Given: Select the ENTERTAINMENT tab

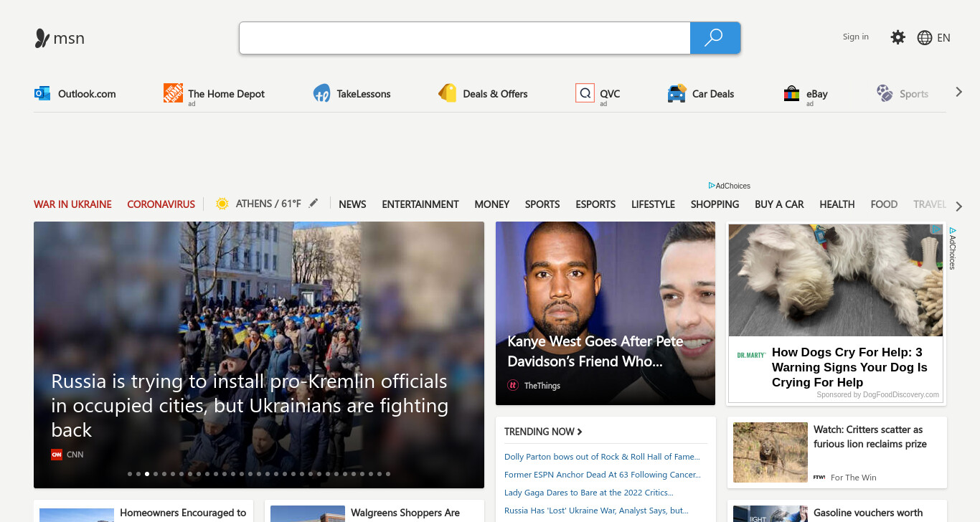Looking at the screenshot, I should coord(420,204).
